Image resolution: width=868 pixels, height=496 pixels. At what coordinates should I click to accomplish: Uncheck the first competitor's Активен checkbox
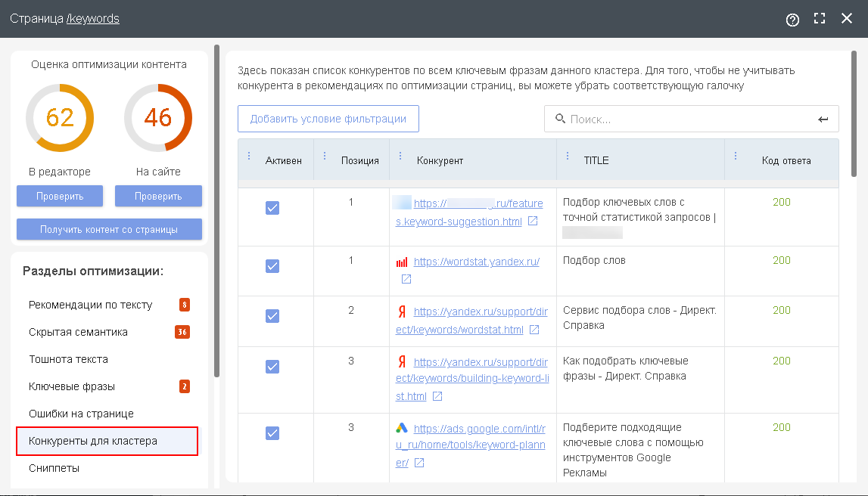click(272, 207)
